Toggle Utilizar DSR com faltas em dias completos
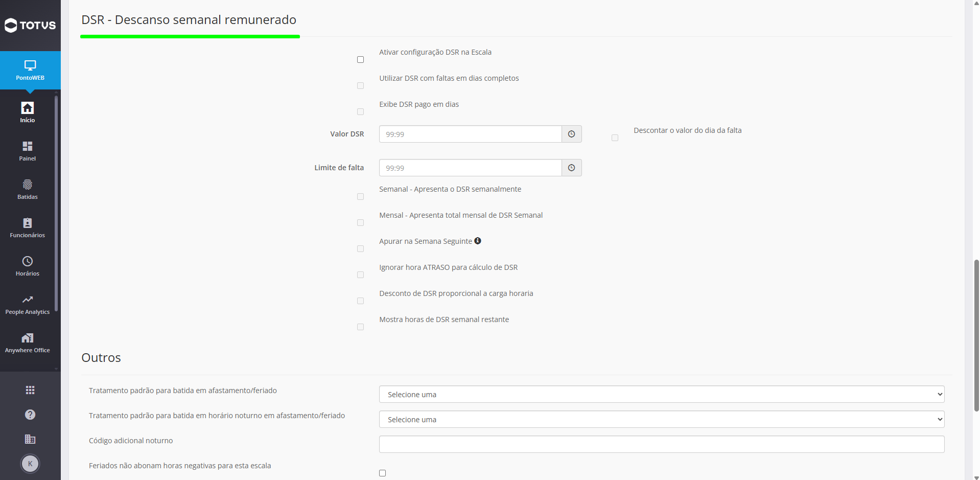 tap(361, 86)
